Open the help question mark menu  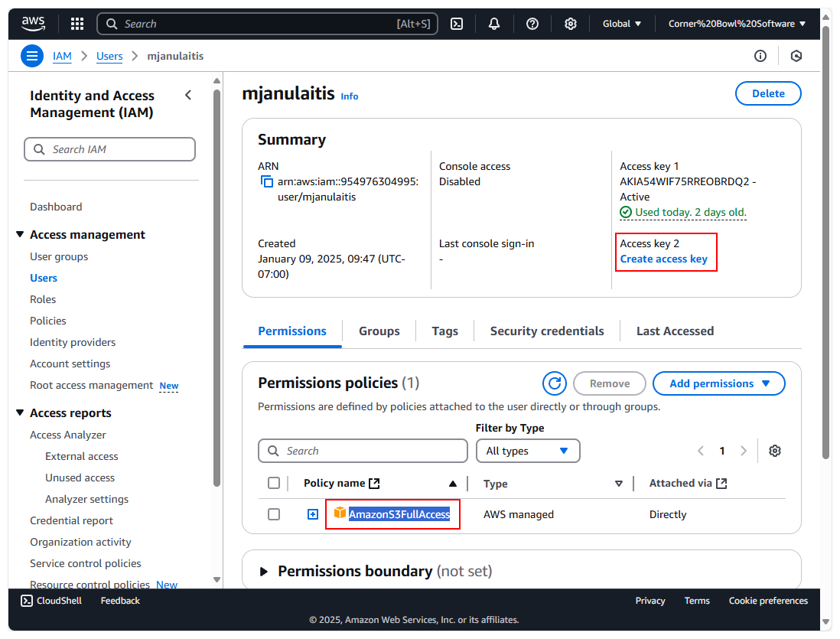pos(532,24)
